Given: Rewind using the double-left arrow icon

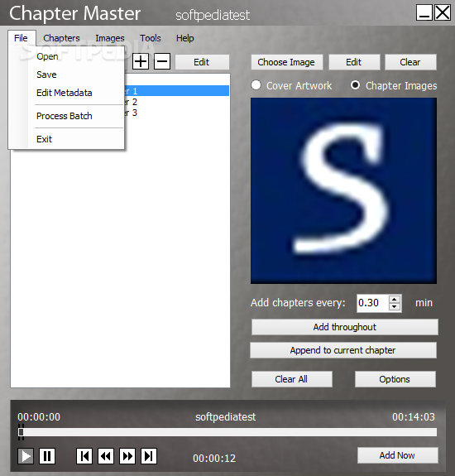Looking at the screenshot, I should (106, 456).
